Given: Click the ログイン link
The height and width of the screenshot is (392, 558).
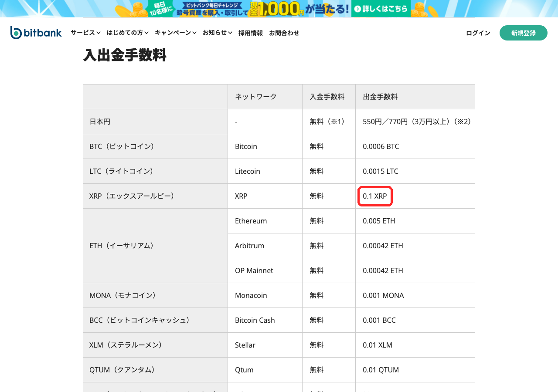Looking at the screenshot, I should (478, 33).
